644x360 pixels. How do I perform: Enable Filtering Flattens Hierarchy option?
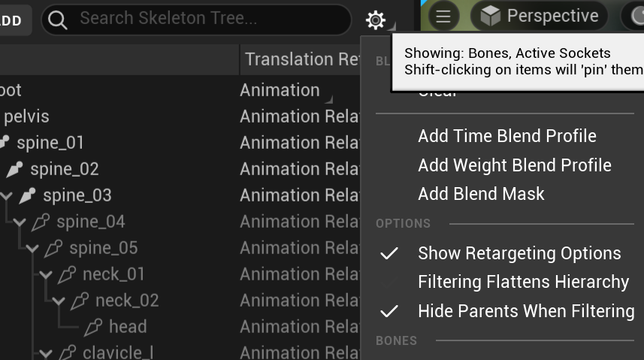click(523, 282)
